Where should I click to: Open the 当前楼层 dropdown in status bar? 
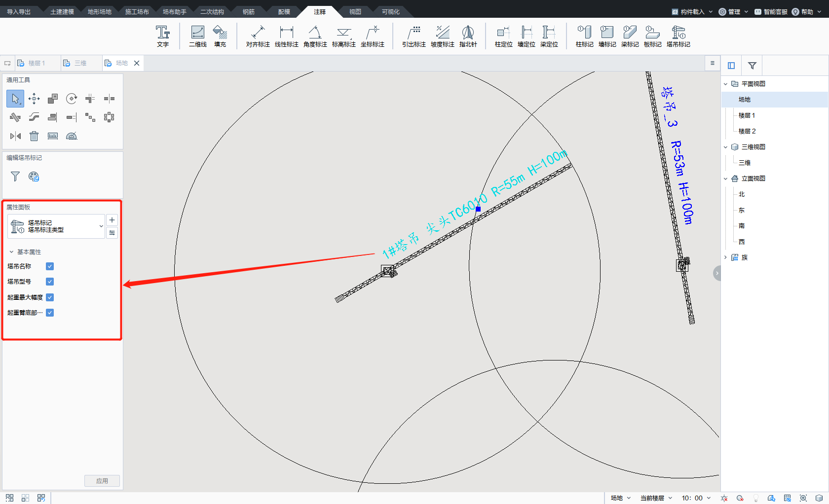click(x=656, y=498)
